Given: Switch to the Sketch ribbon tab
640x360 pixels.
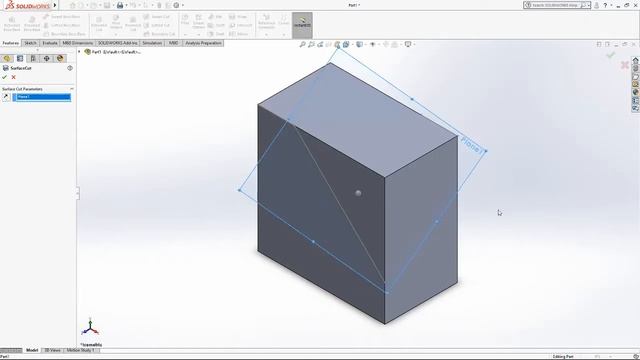Looking at the screenshot, I should pos(30,43).
